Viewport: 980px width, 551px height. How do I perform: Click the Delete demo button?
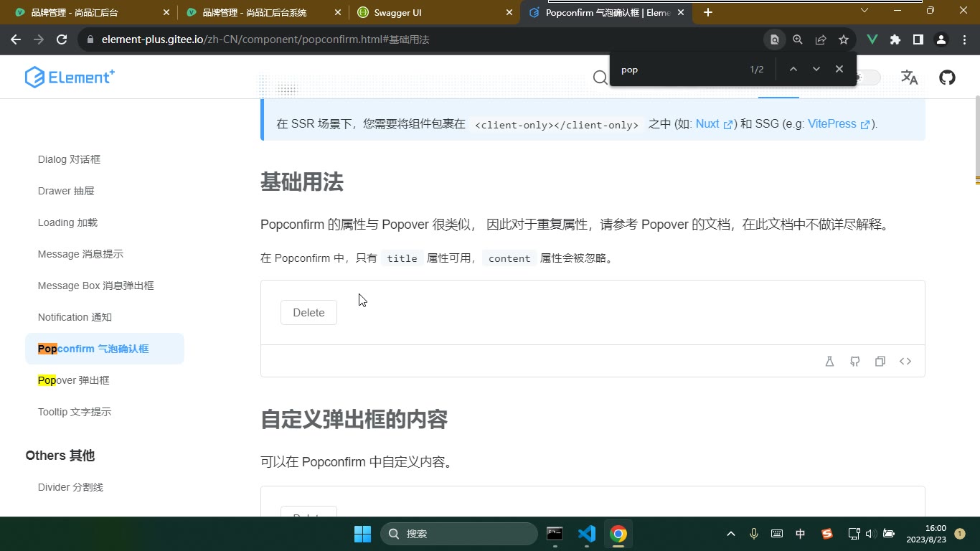click(308, 312)
